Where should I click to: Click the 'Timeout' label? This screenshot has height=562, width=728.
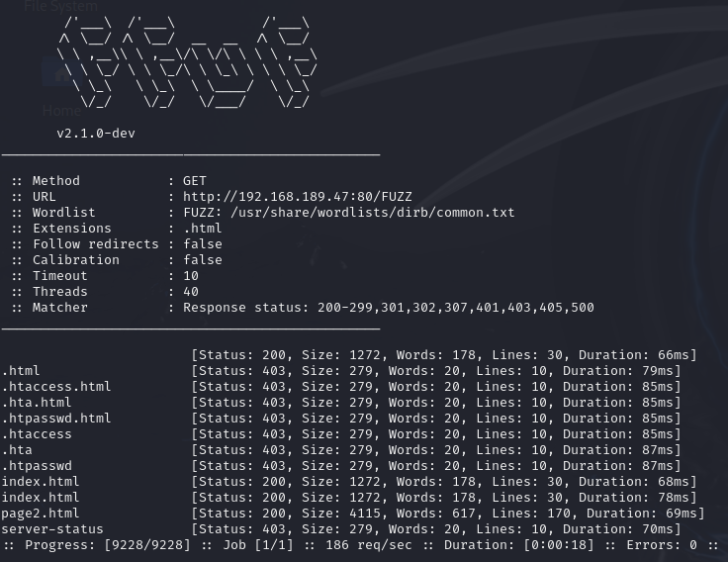tap(60, 276)
